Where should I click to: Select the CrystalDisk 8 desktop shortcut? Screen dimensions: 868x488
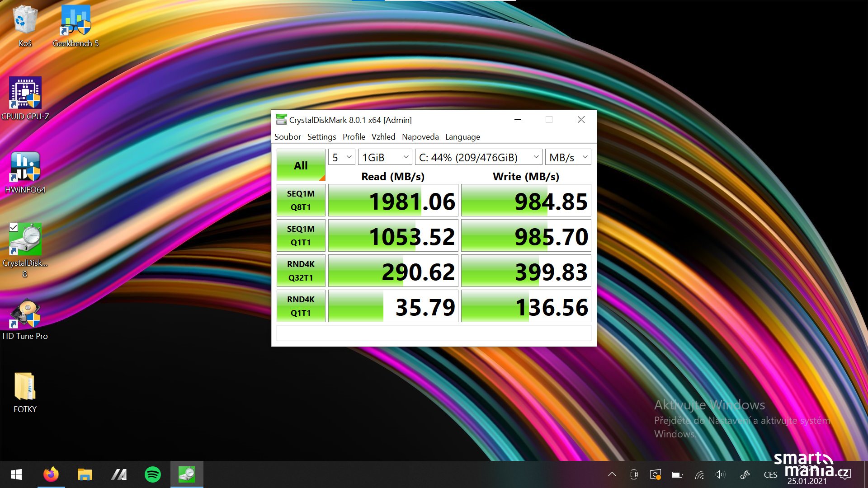point(25,250)
